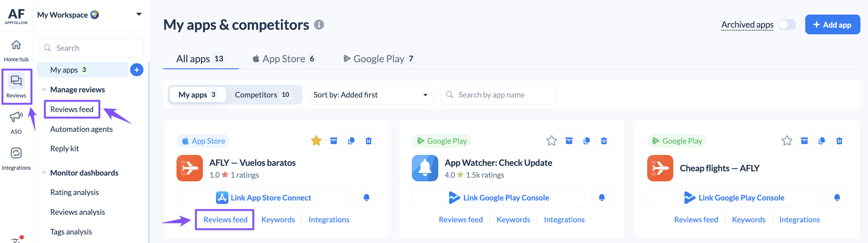The width and height of the screenshot is (868, 243).
Task: Delete the AFLY — Vuelos baratos app
Action: [368, 141]
